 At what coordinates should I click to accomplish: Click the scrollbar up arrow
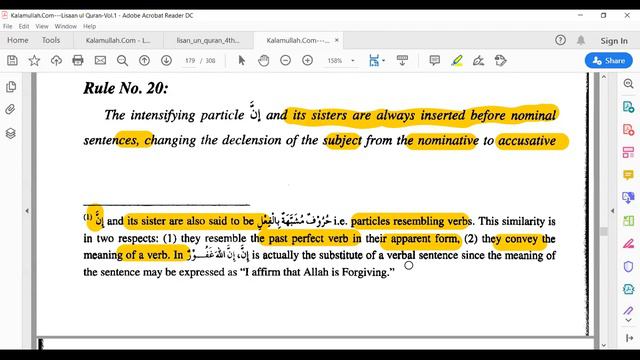tap(604, 76)
